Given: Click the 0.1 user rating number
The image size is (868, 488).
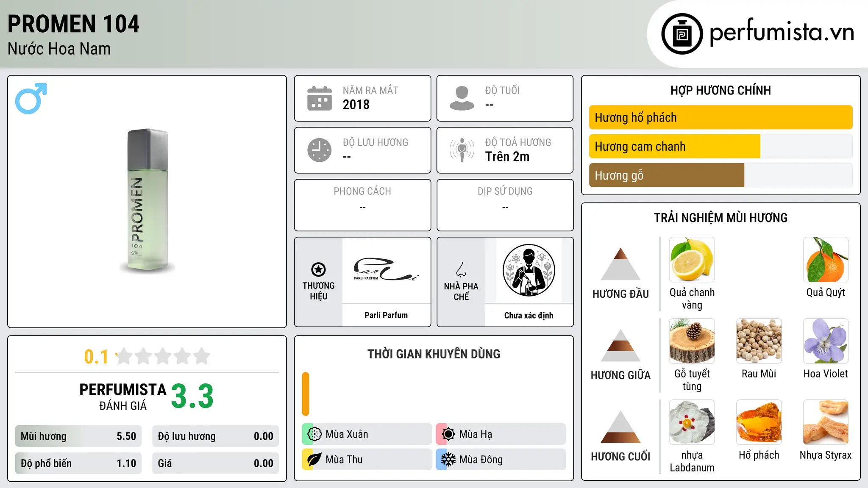Looking at the screenshot, I should (x=96, y=357).
